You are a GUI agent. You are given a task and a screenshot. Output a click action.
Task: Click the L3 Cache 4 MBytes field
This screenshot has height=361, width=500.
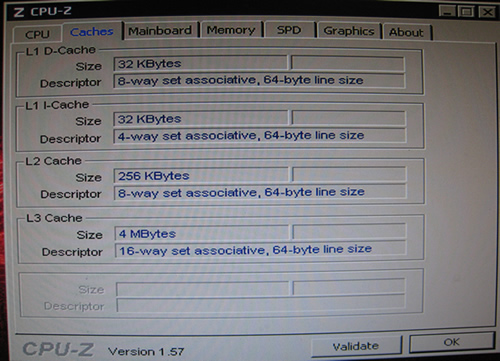click(x=202, y=233)
